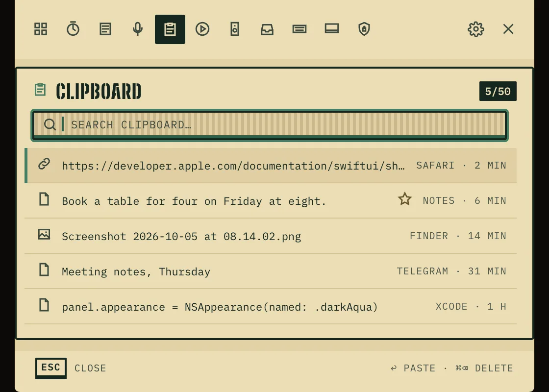549x392 pixels.
Task: Click the 5/50 item count badge
Action: (x=498, y=91)
